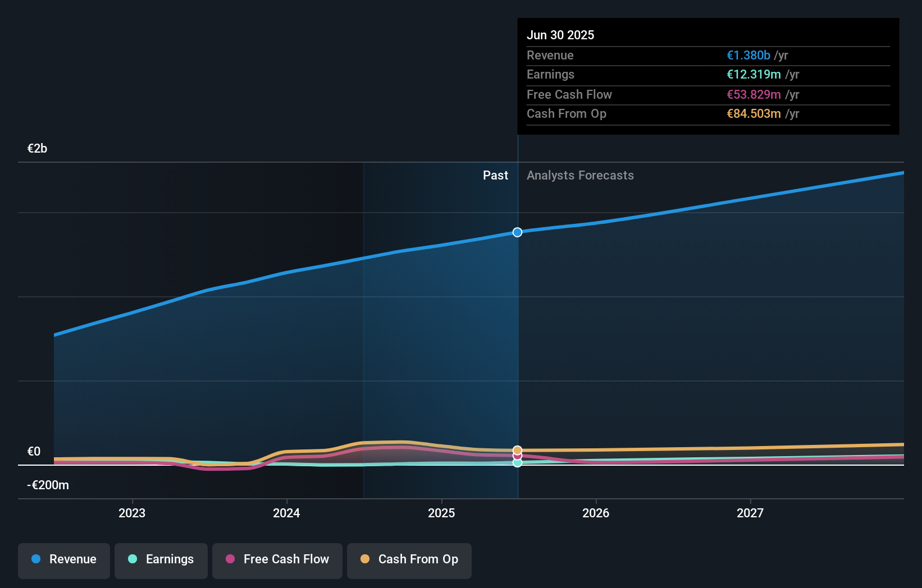Click the 2025 label on the x-axis
The height and width of the screenshot is (588, 922).
click(441, 512)
